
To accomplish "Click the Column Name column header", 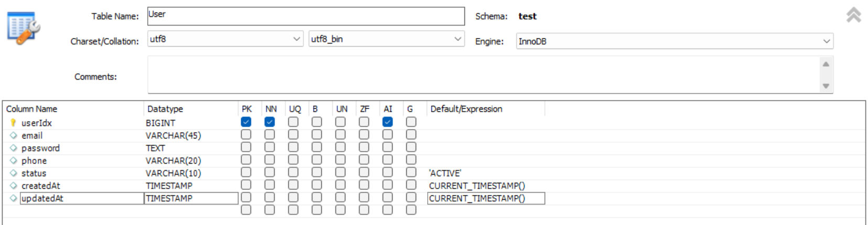I will (32, 109).
